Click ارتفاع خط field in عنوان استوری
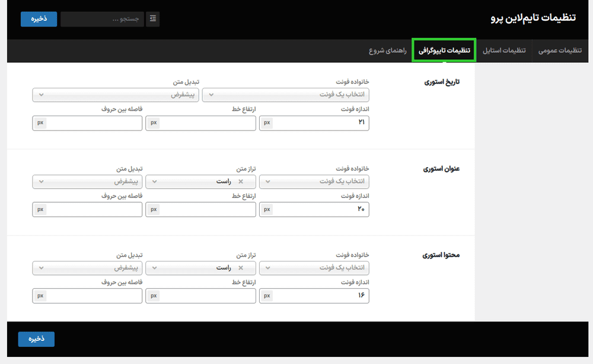Viewport: 593px width, 364px height. click(x=200, y=209)
